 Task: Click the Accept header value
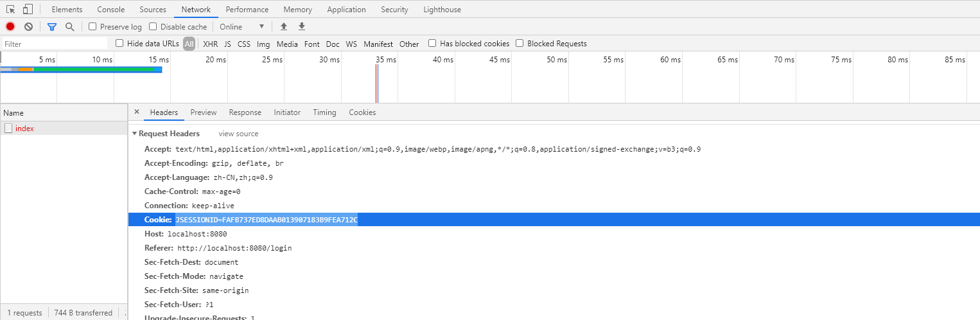click(438, 149)
